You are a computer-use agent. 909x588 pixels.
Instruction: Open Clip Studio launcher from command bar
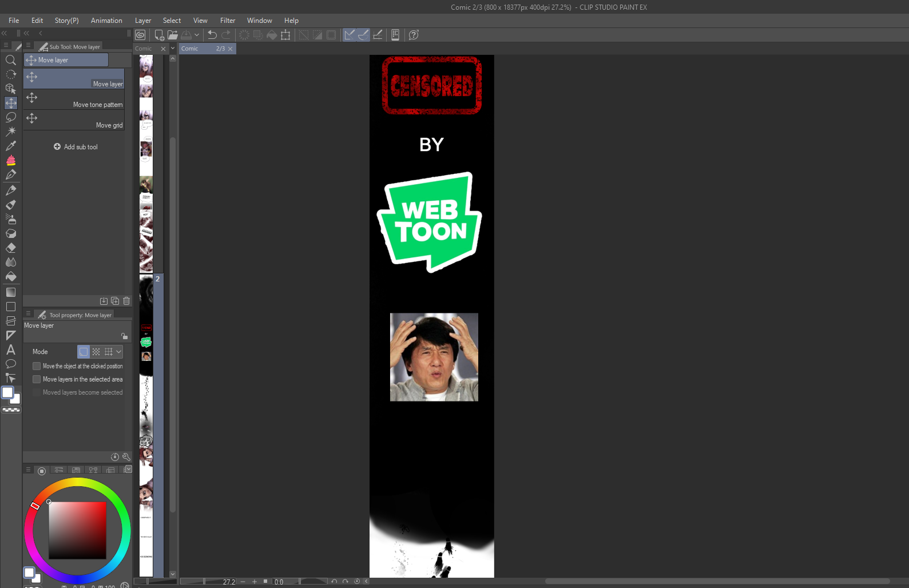[140, 35]
